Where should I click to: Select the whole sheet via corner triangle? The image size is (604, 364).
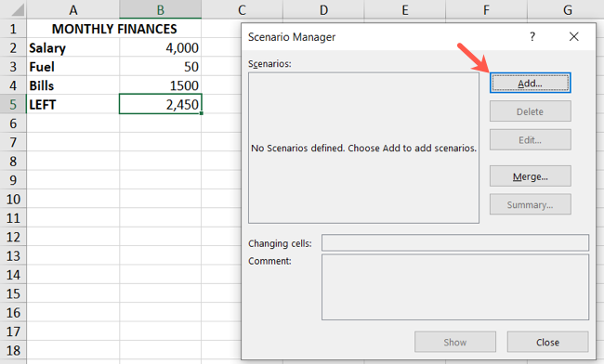[x=17, y=9]
